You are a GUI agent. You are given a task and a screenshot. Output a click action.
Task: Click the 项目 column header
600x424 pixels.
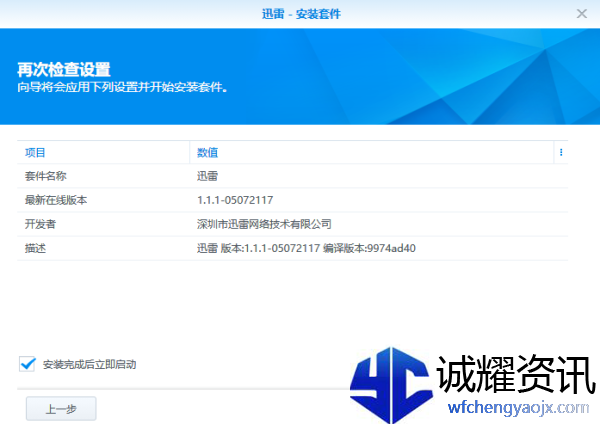click(x=103, y=153)
